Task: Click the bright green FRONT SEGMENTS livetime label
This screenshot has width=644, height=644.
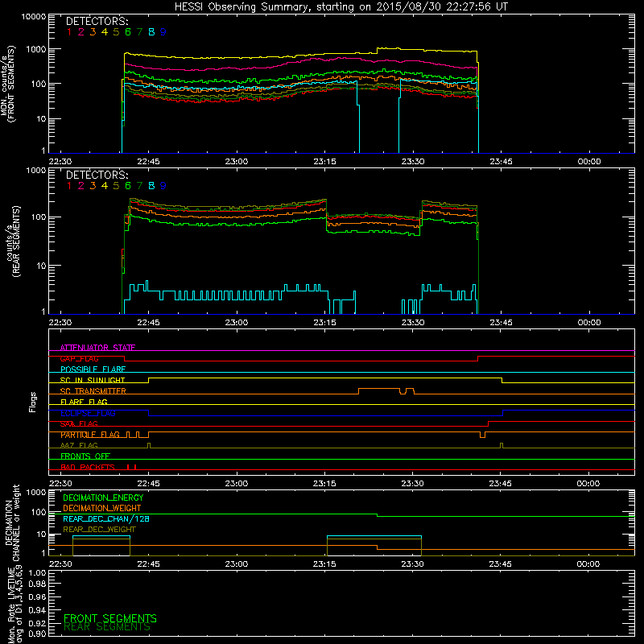Action: (x=110, y=618)
